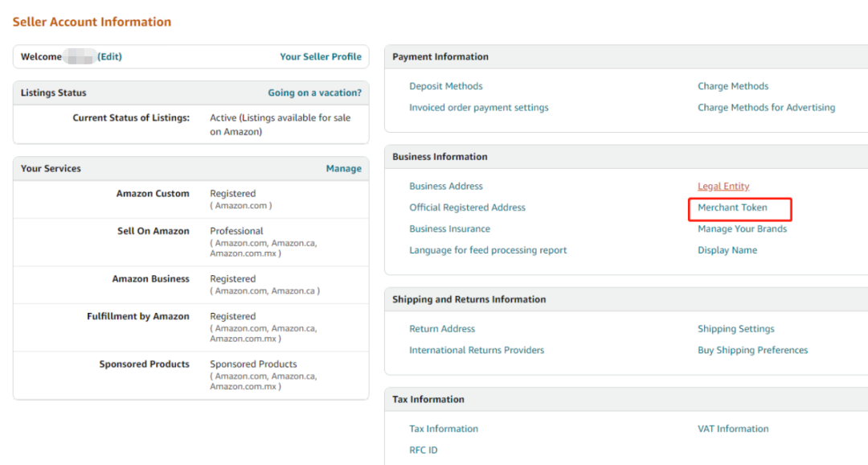Click the Fulfillment by Amazon label

coord(138,316)
